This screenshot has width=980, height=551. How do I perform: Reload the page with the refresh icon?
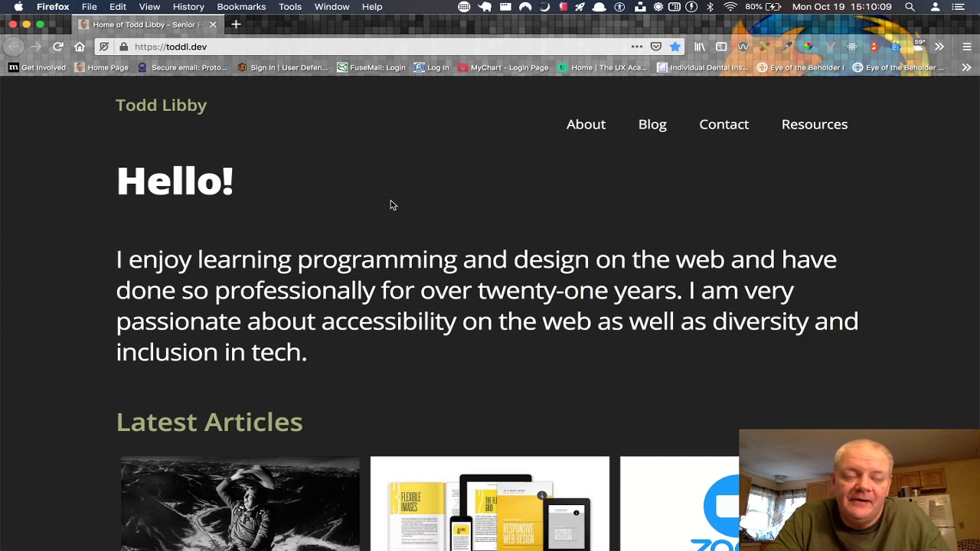coord(58,47)
